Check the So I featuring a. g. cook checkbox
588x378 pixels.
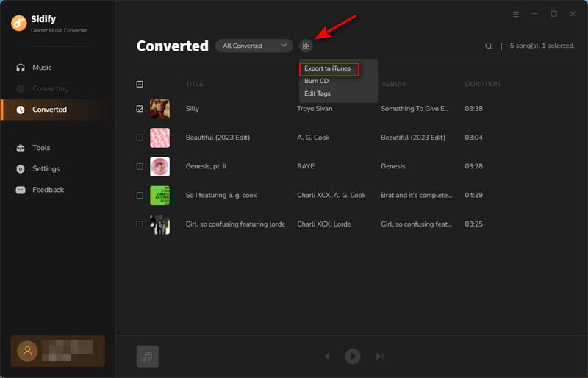tap(140, 195)
